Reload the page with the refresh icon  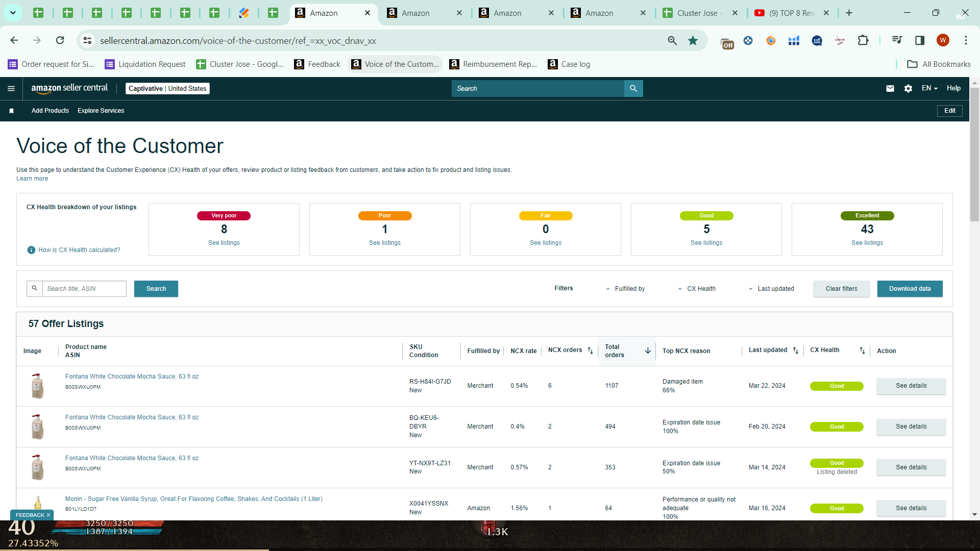(60, 40)
